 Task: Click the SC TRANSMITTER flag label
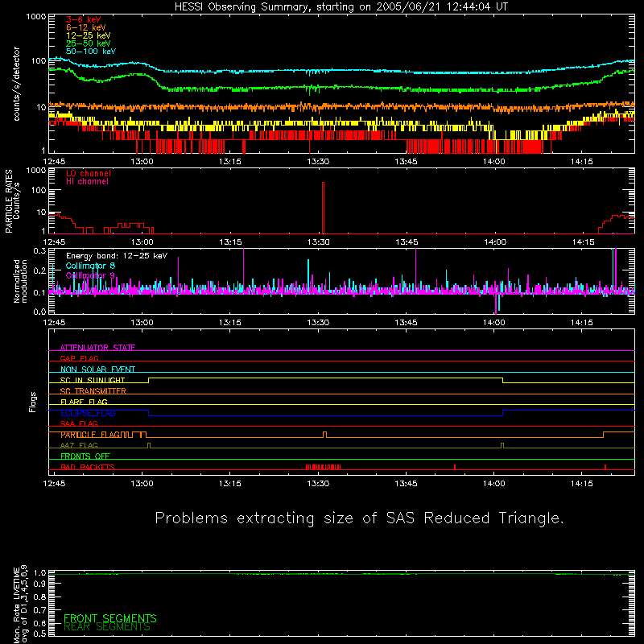[x=93, y=391]
